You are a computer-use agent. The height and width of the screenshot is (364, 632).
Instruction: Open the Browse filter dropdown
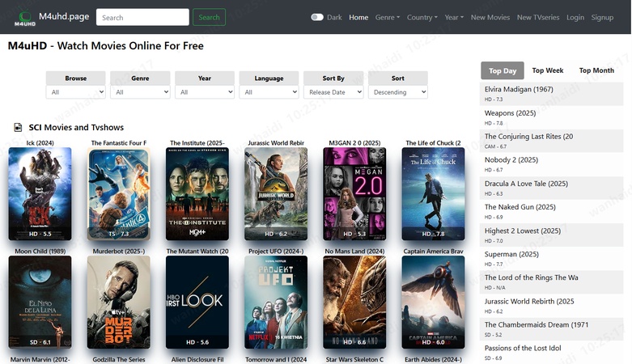pyautogui.click(x=76, y=92)
